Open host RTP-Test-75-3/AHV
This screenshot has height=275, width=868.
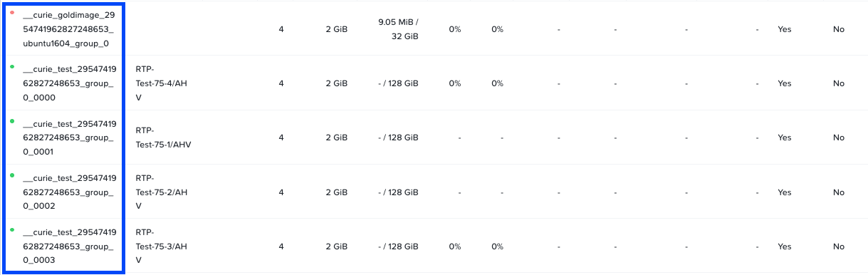162,246
